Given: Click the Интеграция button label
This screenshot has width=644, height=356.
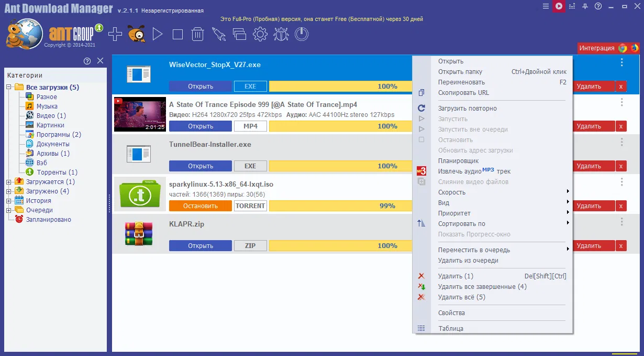Looking at the screenshot, I should click(597, 48).
